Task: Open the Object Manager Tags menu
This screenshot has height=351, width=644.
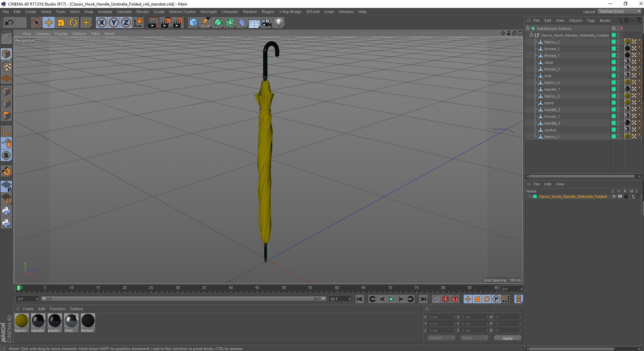Action: tap(591, 20)
